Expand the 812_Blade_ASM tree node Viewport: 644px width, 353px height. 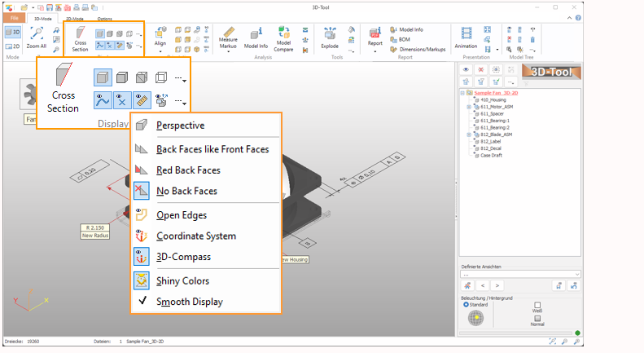coord(469,135)
